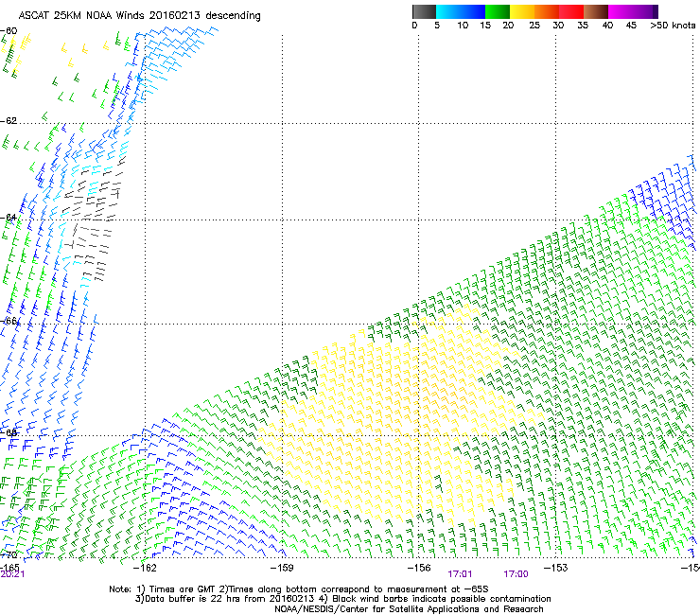Image resolution: width=700 pixels, height=615 pixels.
Task: Click the -68 latitude axis label
Action: (x=9, y=433)
